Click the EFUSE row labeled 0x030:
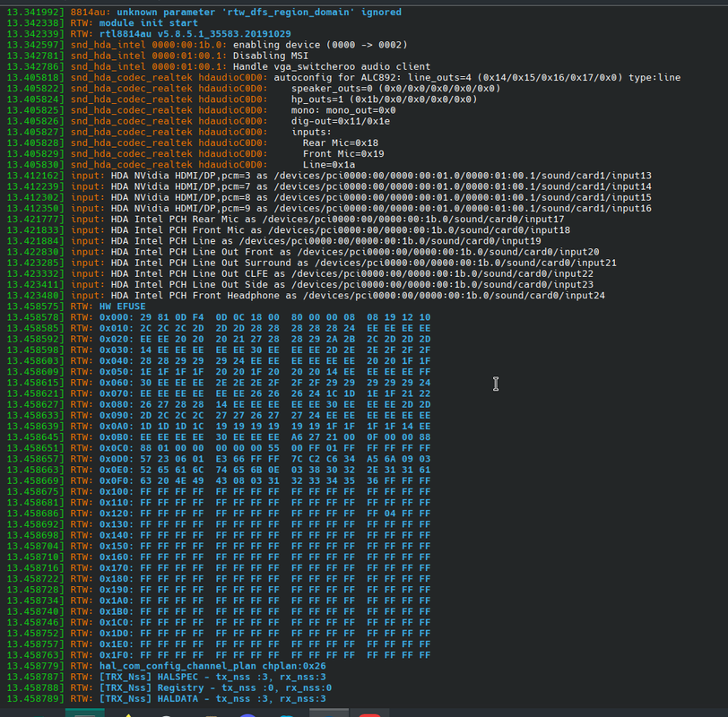The image size is (728, 717). coord(219,350)
